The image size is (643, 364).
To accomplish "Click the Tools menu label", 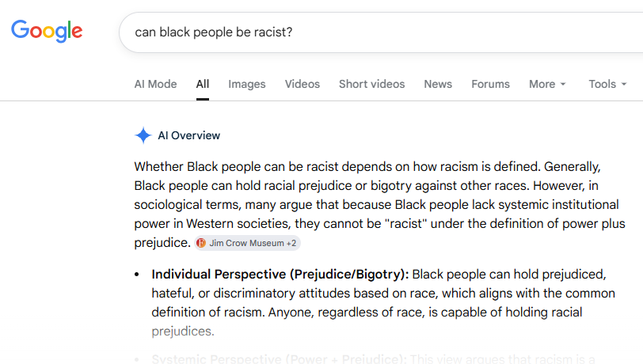I will click(x=602, y=84).
